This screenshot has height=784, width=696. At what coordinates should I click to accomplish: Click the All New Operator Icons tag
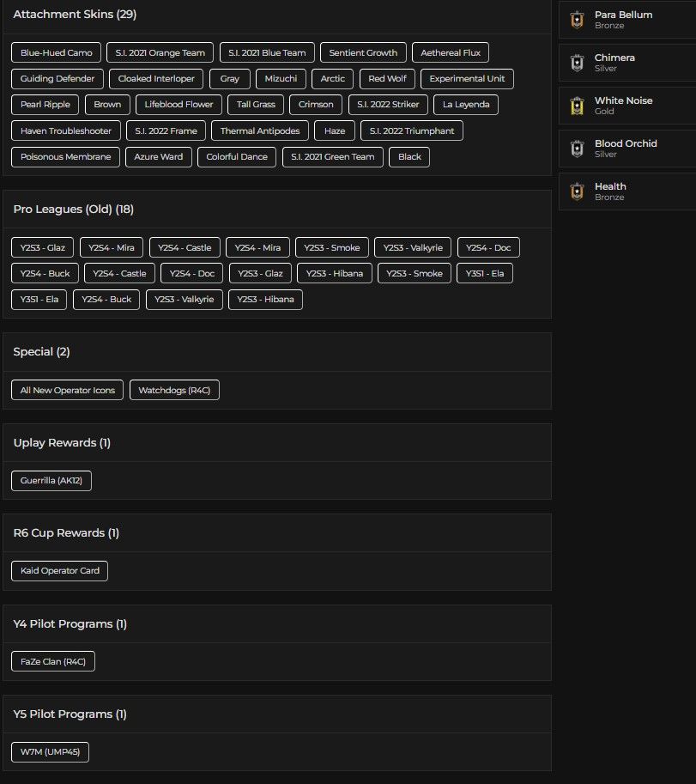(x=68, y=390)
